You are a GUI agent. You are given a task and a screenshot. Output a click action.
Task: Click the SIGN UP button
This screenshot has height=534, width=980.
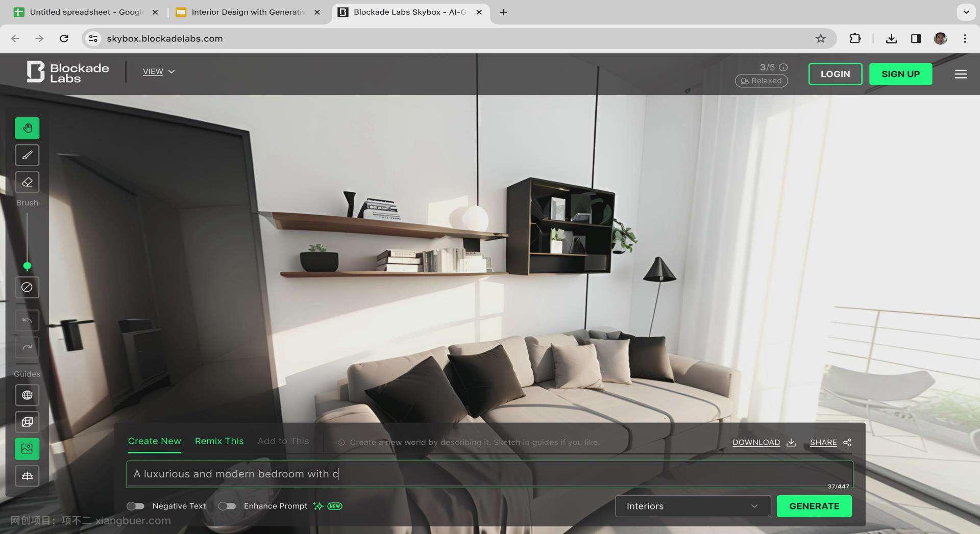pos(900,74)
